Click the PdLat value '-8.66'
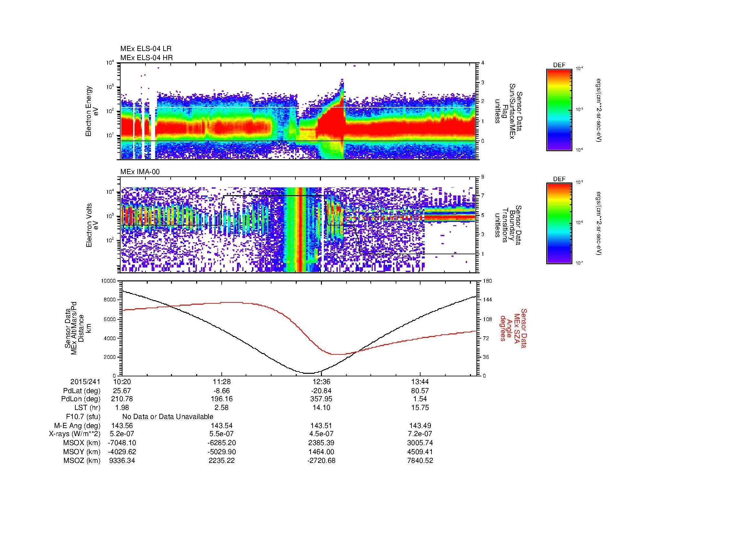Screen dimensions: 756x534 (x=222, y=391)
